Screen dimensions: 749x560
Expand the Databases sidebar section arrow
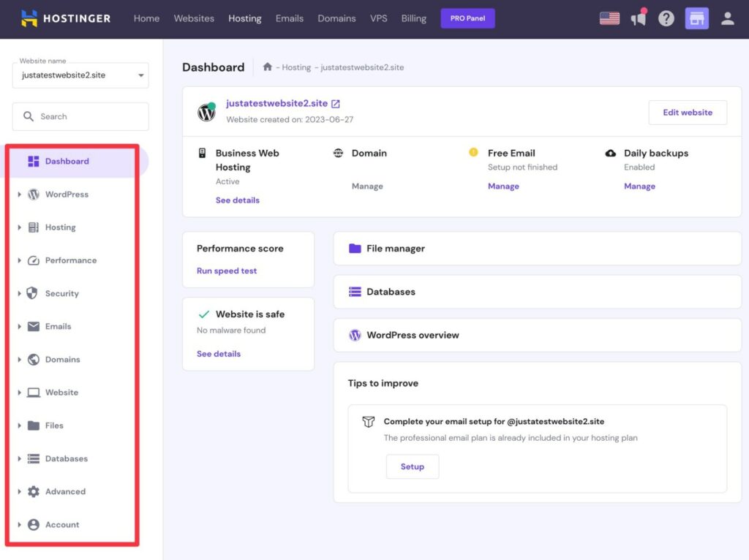point(19,458)
